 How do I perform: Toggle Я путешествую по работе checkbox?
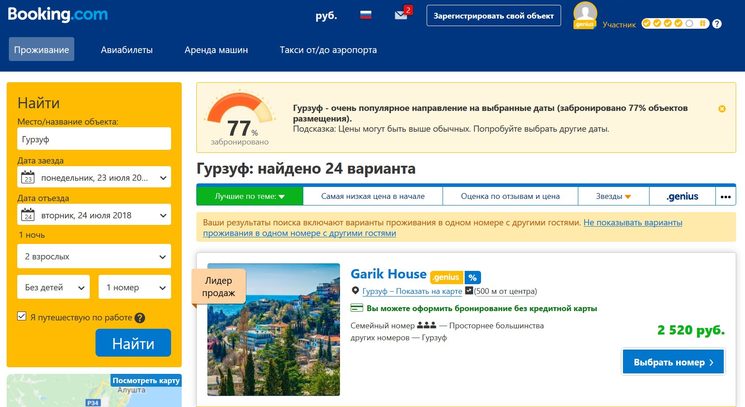click(x=22, y=316)
